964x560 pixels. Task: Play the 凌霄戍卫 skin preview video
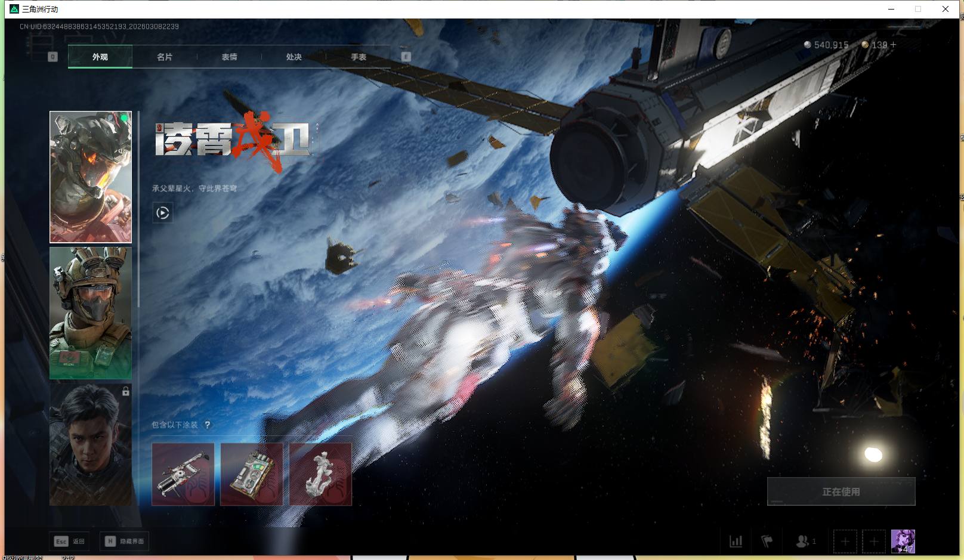[x=163, y=213]
